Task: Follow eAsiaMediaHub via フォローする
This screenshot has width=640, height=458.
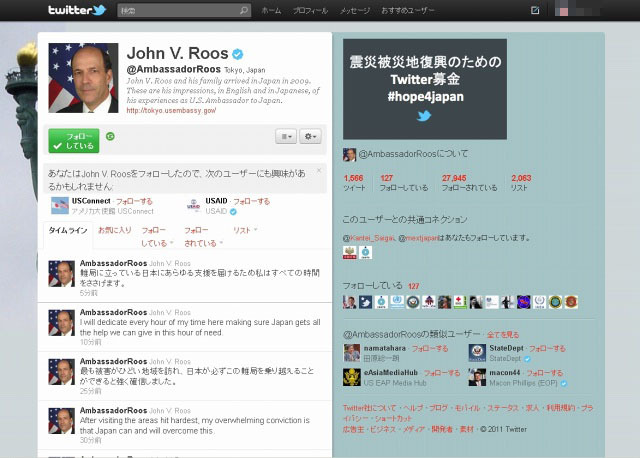Action: tap(442, 373)
